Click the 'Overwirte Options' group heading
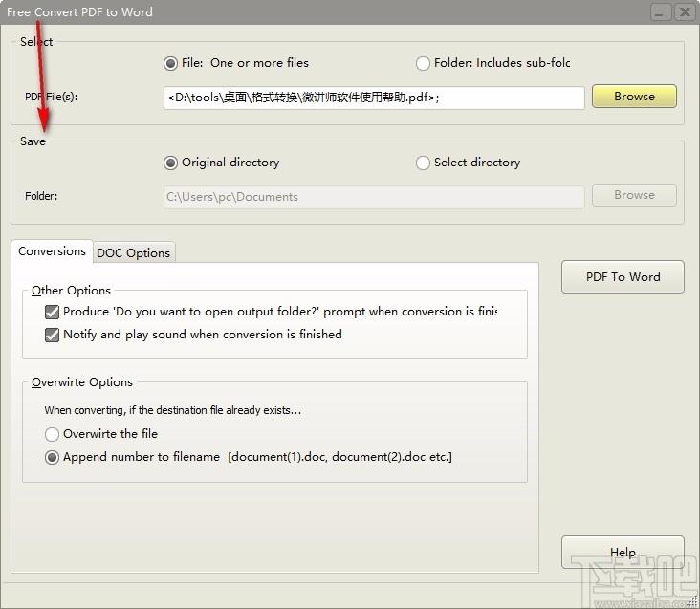 pyautogui.click(x=82, y=382)
